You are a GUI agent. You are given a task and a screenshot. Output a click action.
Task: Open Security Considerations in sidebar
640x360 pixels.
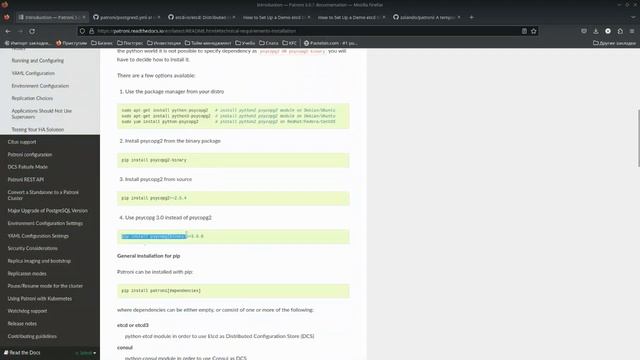pos(33,248)
